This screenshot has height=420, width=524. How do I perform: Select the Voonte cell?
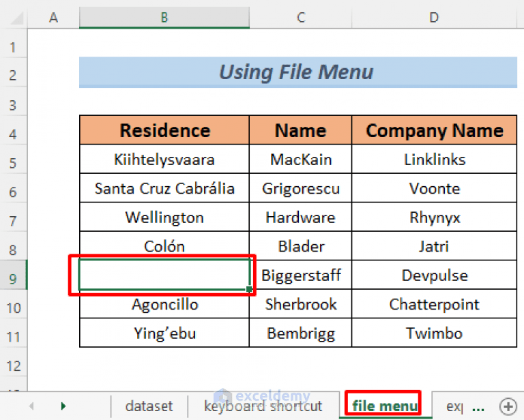(x=434, y=188)
